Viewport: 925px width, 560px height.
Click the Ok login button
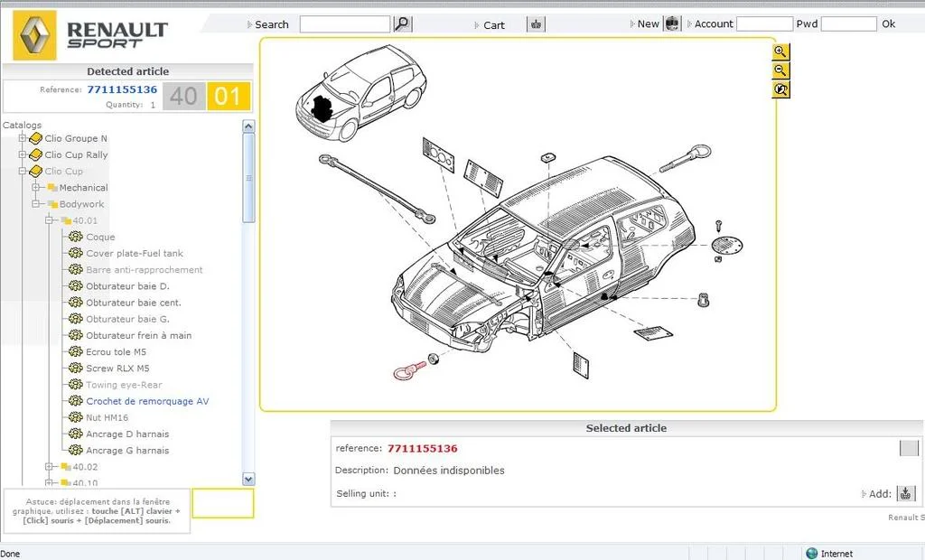coord(889,23)
